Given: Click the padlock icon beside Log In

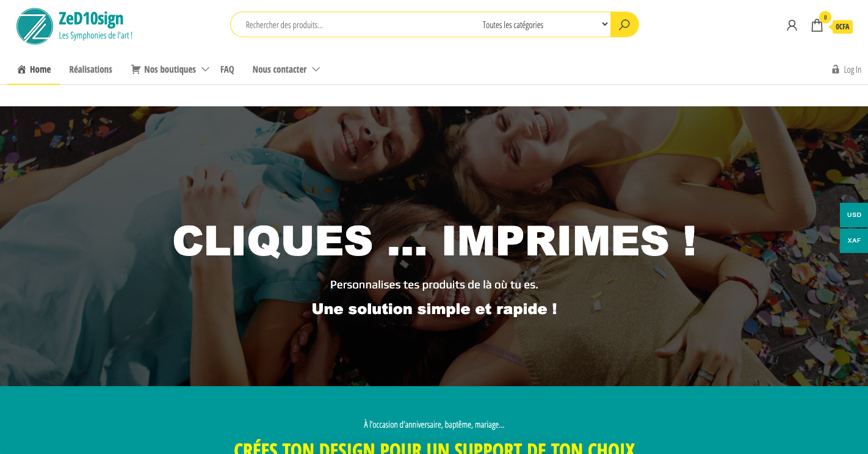Looking at the screenshot, I should pos(836,69).
